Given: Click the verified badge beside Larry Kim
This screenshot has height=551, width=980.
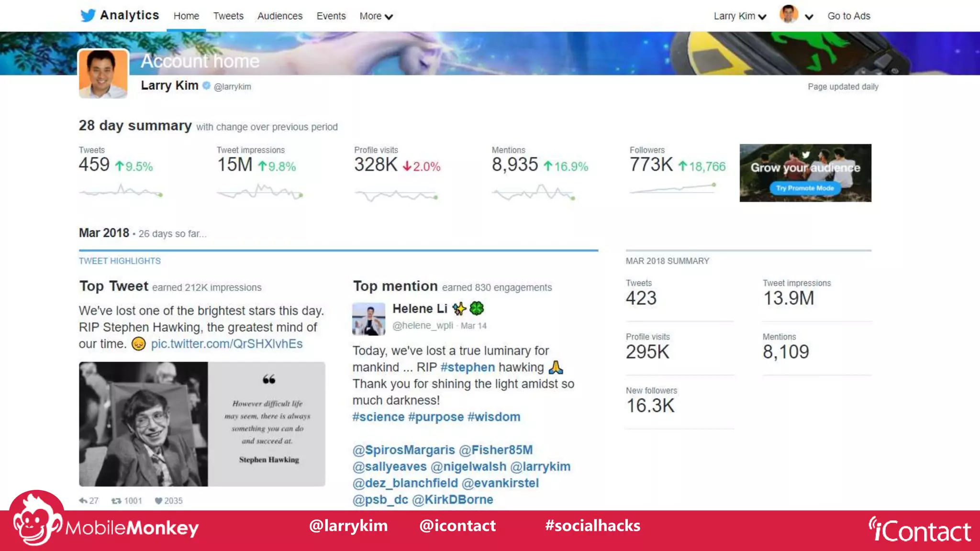Looking at the screenshot, I should pyautogui.click(x=206, y=86).
